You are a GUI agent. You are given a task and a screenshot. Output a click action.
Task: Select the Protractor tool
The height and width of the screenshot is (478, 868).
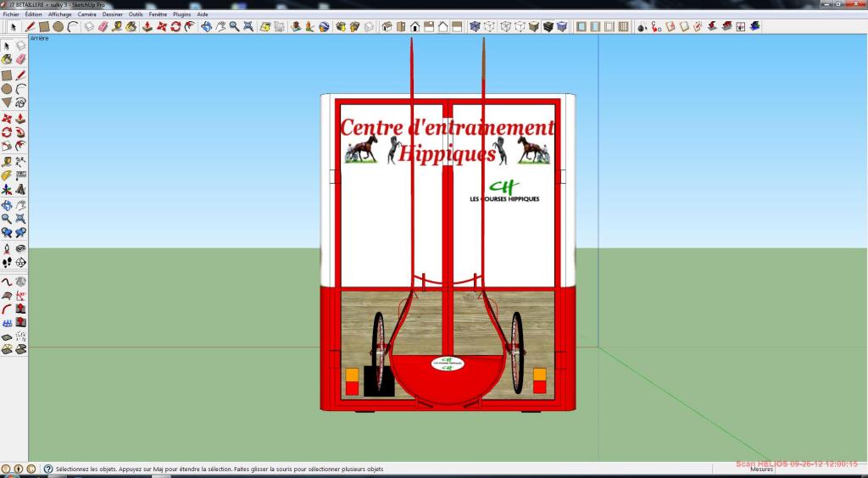click(7, 176)
